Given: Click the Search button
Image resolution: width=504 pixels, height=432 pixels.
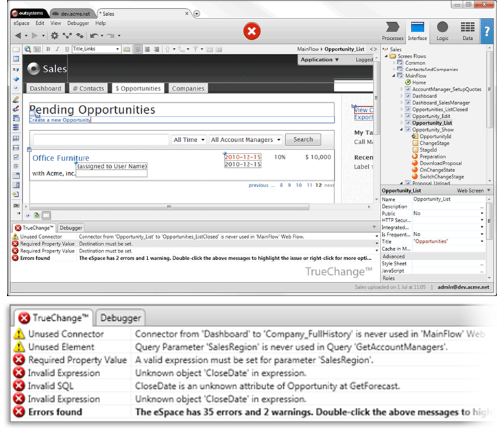Looking at the screenshot, I should point(303,139).
